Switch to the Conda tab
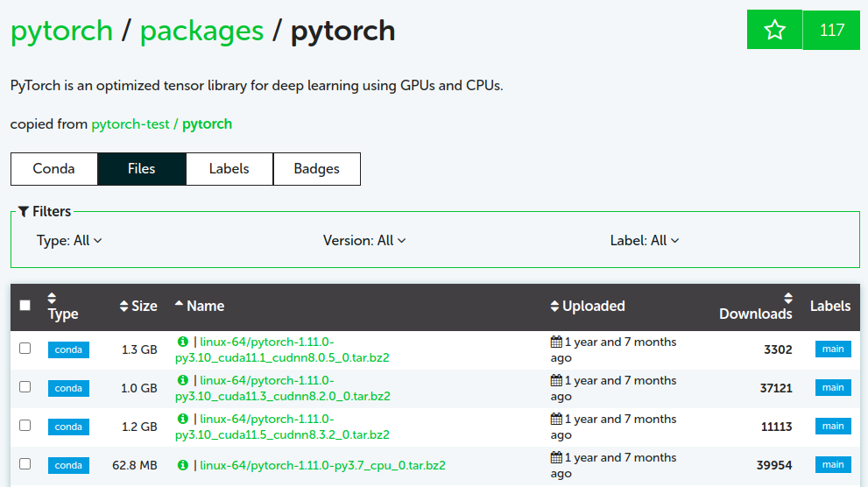Viewport: 868px width, 487px height. pos(53,169)
